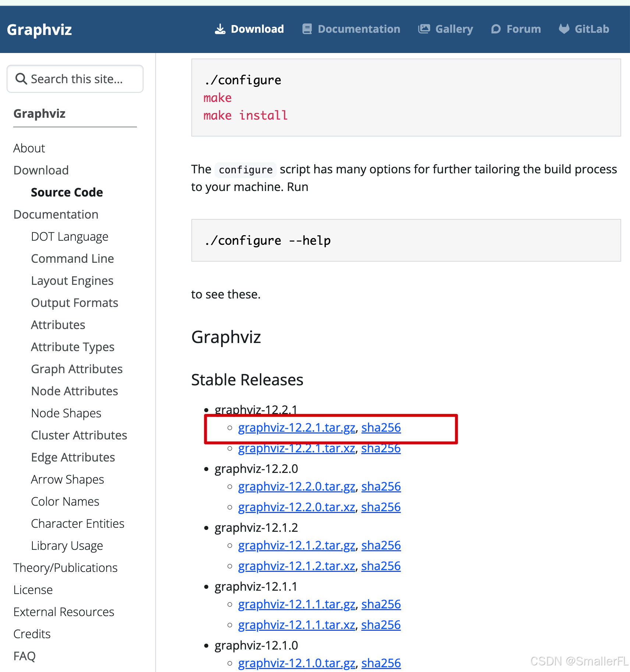Open sha256 for graphviz-12.1.2.tar.xz
This screenshot has height=672, width=630.
pos(381,566)
